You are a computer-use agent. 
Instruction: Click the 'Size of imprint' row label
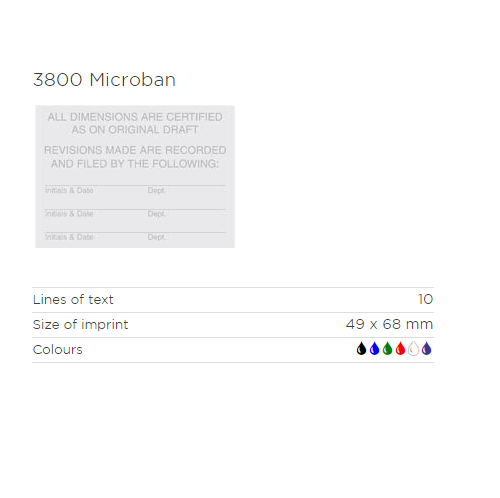click(80, 324)
